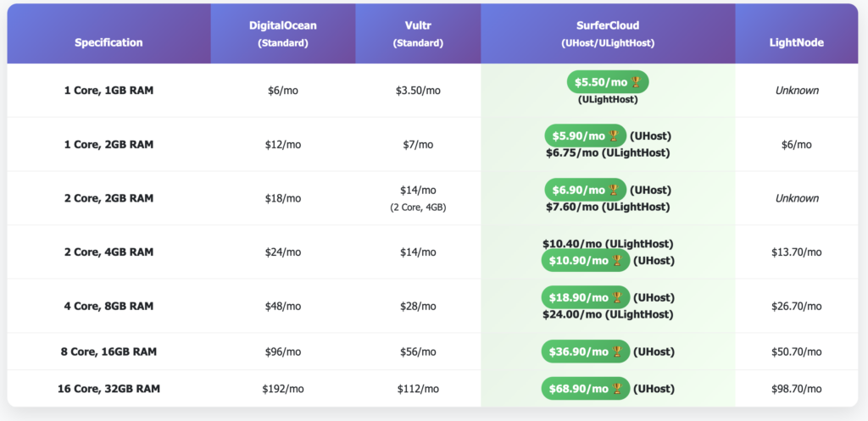Click LightNode's $13.70/mo price cell
Image resolution: width=868 pixels, height=421 pixels.
click(797, 252)
